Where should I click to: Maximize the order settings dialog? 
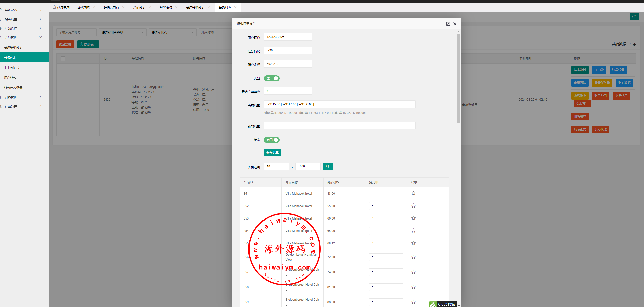click(x=448, y=24)
